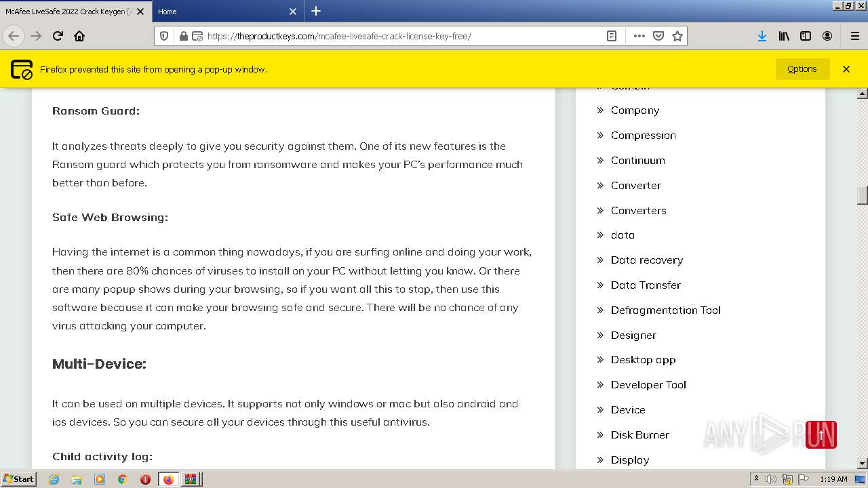The height and width of the screenshot is (488, 868).
Task: Open Windows Media Player from taskbar
Action: [x=100, y=479]
